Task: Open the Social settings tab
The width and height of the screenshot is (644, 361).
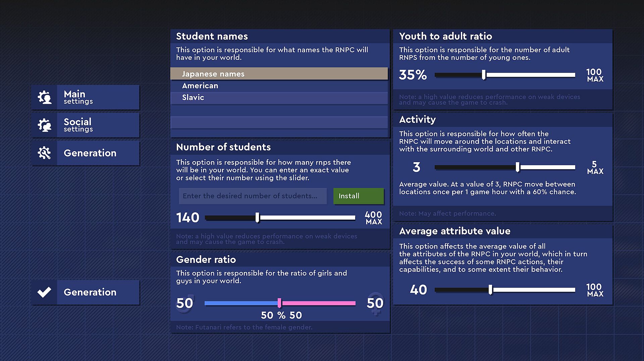Action: click(98, 125)
